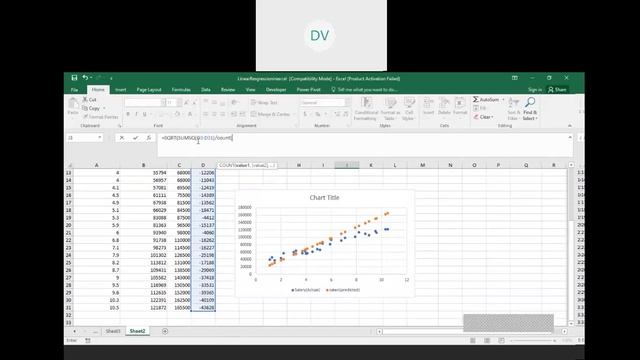This screenshot has height=360, width=640.
Task: Click the Increase Font Size icon
Action: click(186, 103)
